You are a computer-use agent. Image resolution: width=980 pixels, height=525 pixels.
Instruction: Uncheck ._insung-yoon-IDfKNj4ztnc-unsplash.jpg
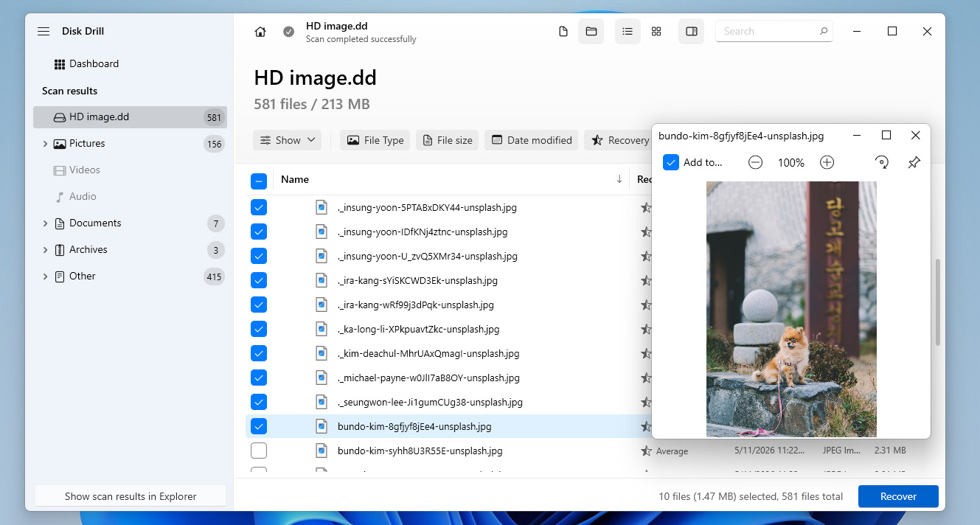click(x=259, y=232)
